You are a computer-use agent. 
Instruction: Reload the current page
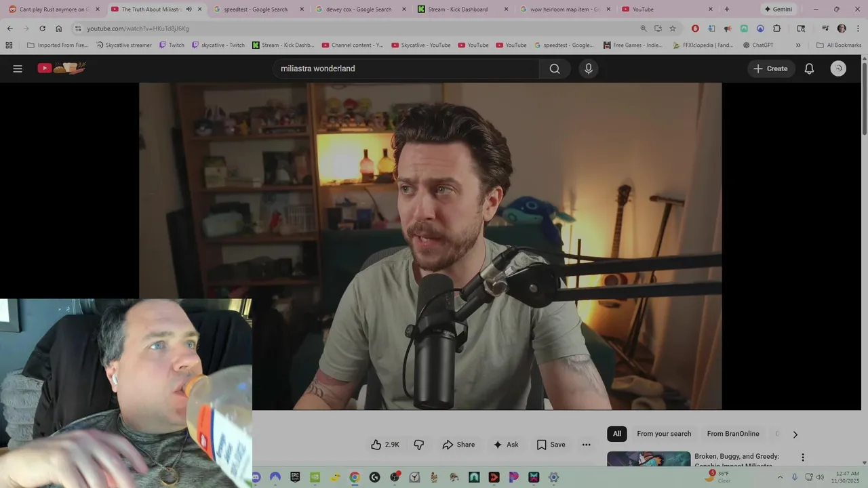[x=42, y=28]
